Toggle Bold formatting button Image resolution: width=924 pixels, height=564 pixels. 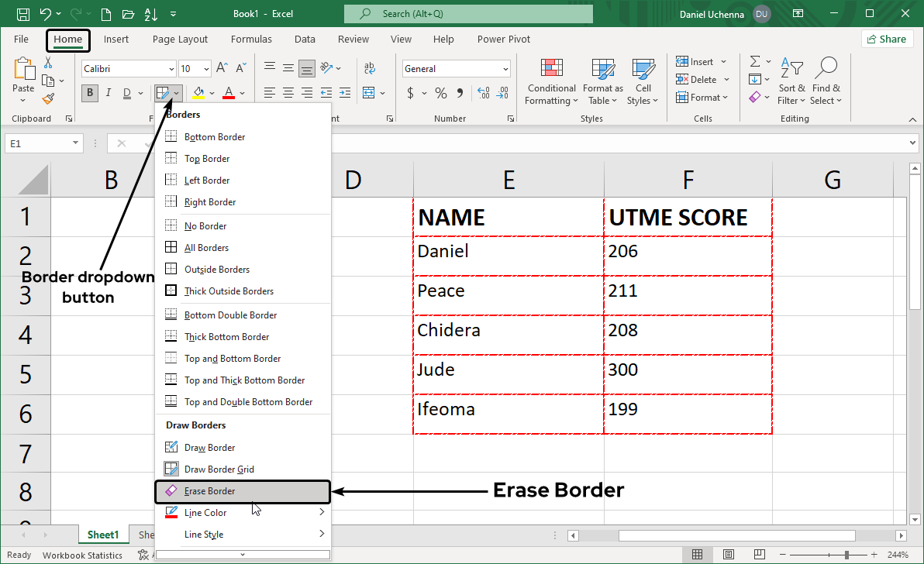90,94
